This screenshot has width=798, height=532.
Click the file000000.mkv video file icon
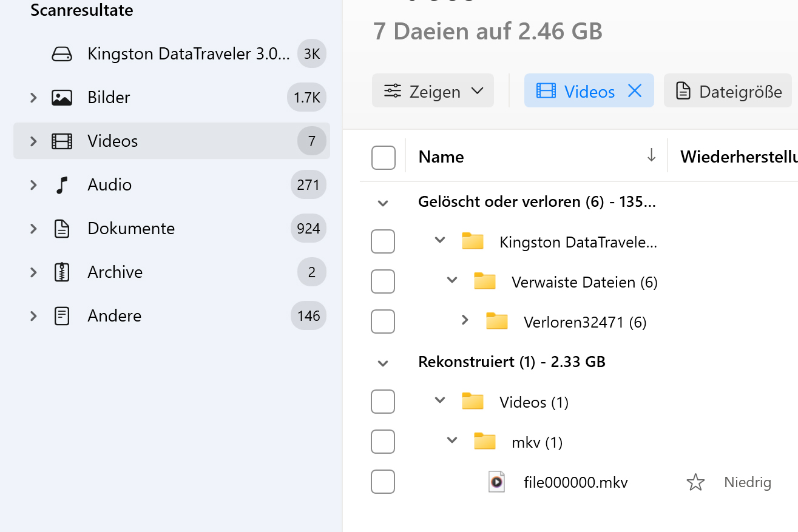point(496,482)
